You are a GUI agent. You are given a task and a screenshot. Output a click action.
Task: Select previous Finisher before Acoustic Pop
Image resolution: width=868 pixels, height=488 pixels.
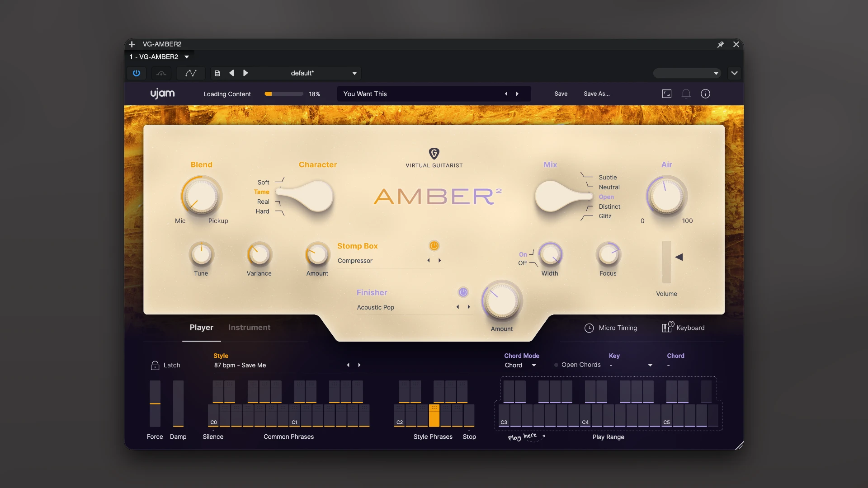pyautogui.click(x=458, y=307)
